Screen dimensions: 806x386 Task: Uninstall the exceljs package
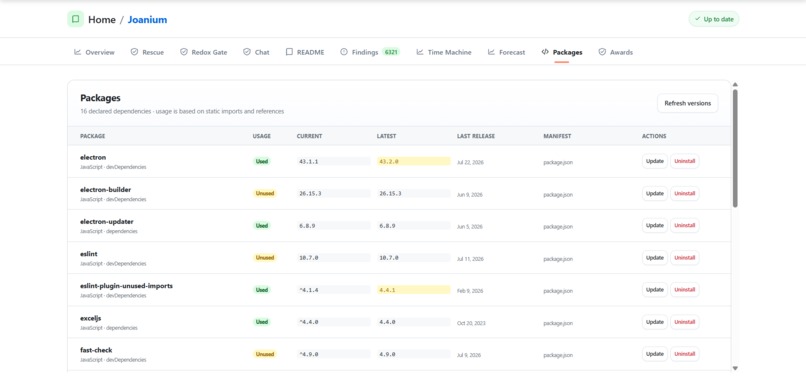tap(685, 322)
